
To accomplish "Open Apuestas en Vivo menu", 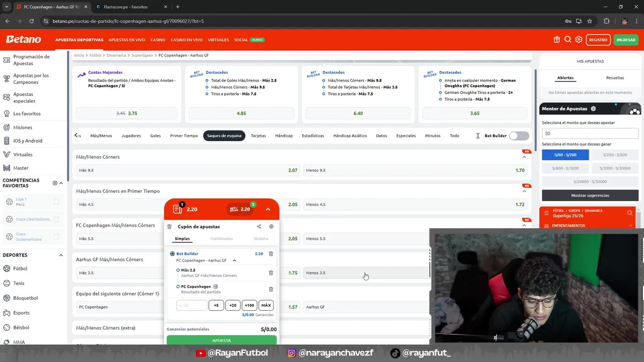I will 127,40.
